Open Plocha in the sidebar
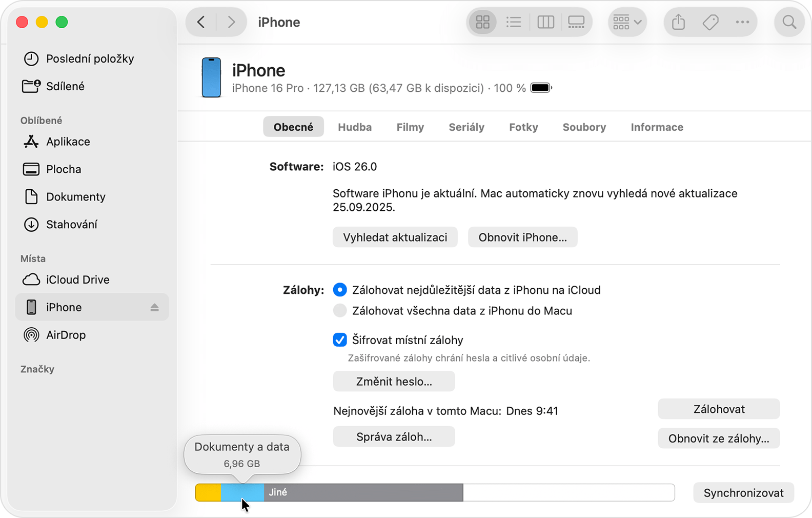This screenshot has width=812, height=518. click(x=92, y=169)
